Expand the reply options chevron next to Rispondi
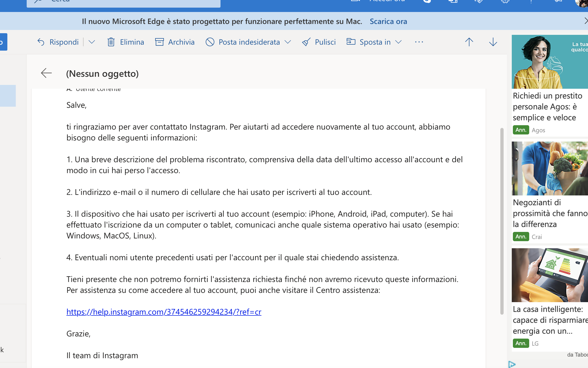Viewport: 588px width, 368px height. [92, 42]
